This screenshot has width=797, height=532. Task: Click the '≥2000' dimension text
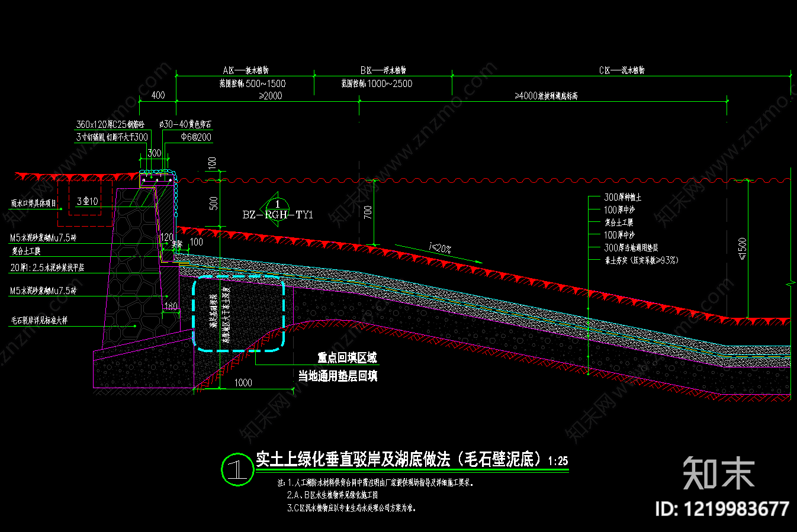271,96
